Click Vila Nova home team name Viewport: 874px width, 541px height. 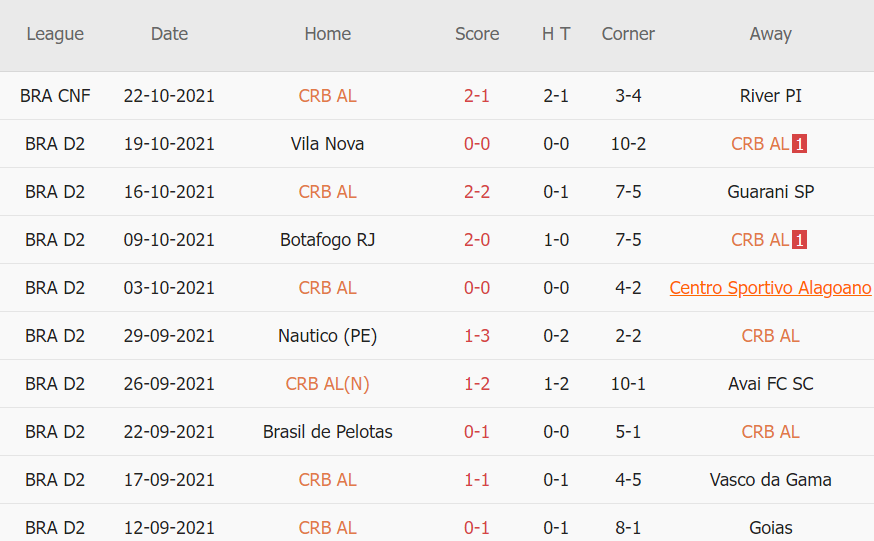(x=327, y=144)
